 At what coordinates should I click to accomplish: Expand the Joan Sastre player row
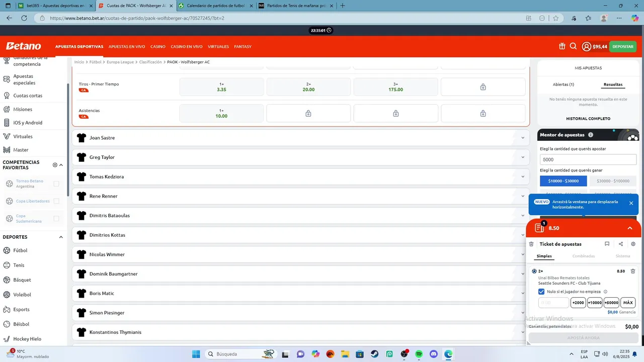point(301,138)
